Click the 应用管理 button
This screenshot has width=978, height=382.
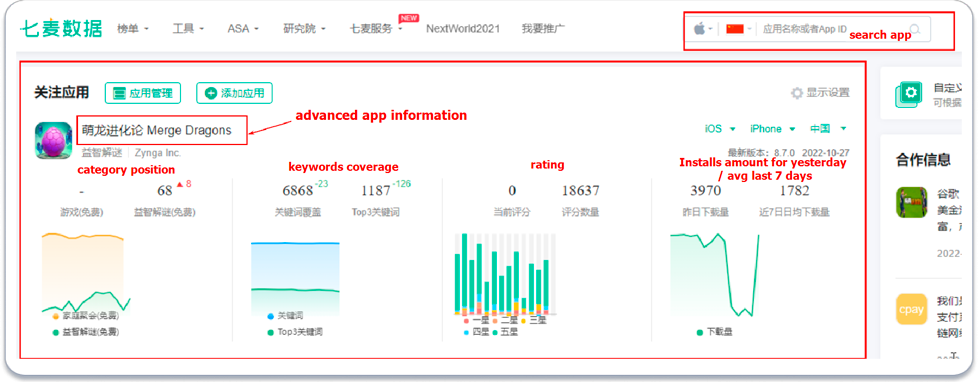(143, 93)
